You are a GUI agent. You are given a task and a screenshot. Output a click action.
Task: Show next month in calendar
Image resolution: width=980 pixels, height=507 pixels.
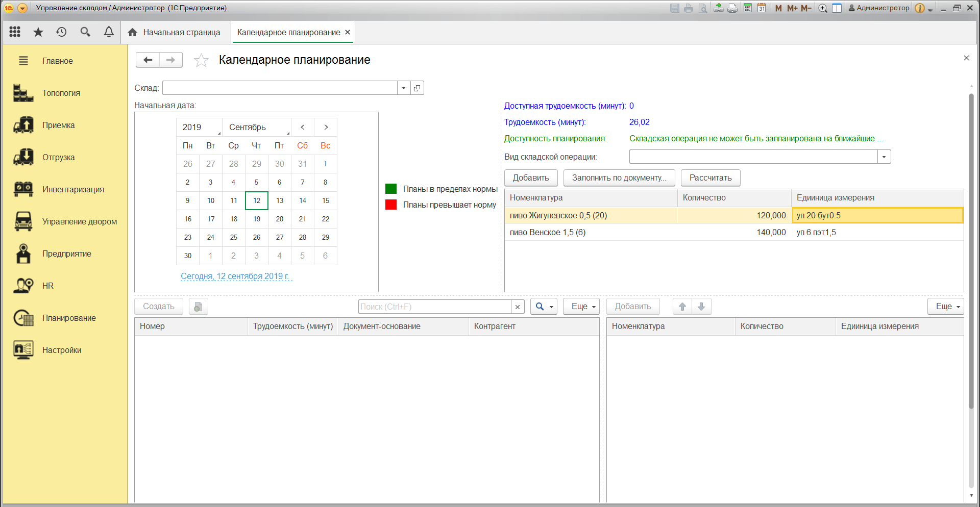(x=326, y=128)
